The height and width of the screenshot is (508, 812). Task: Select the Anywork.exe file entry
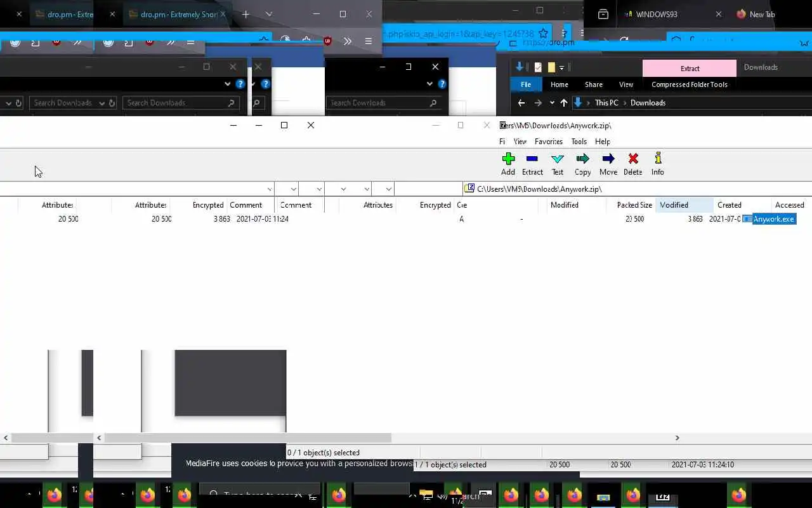coord(769,219)
